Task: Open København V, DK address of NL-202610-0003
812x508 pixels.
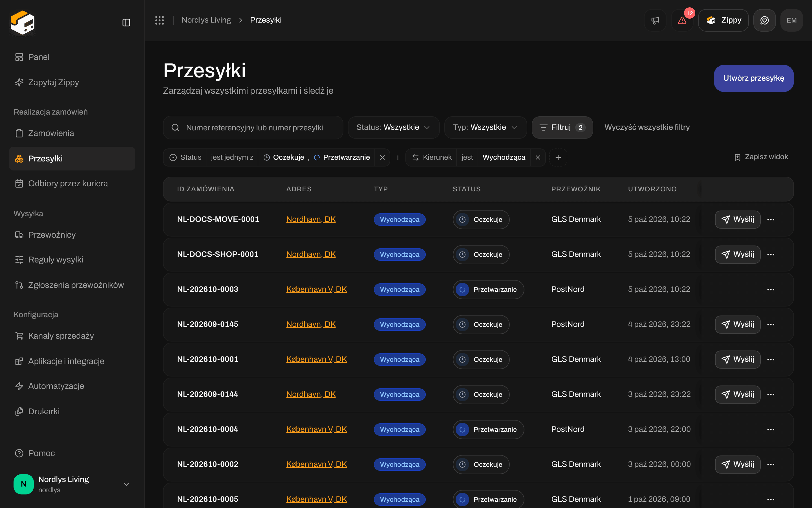Action: 316,289
